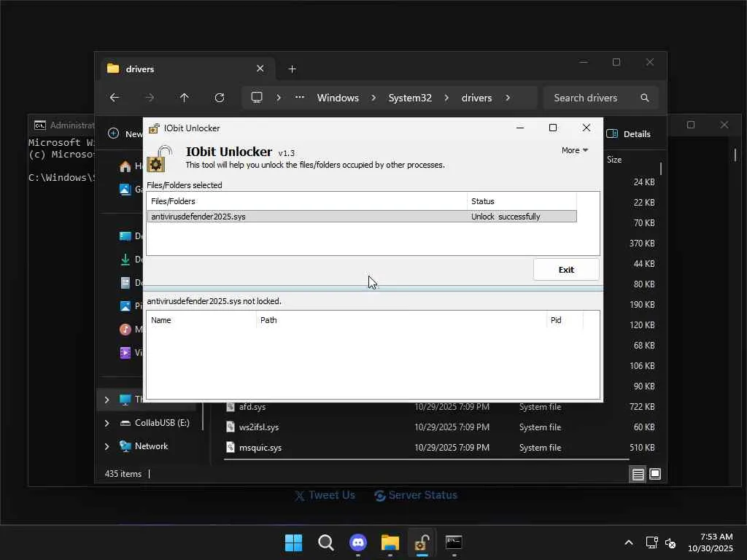Click the IObit Unlocker taskbar icon
This screenshot has height=560, width=747.
pyautogui.click(x=422, y=542)
